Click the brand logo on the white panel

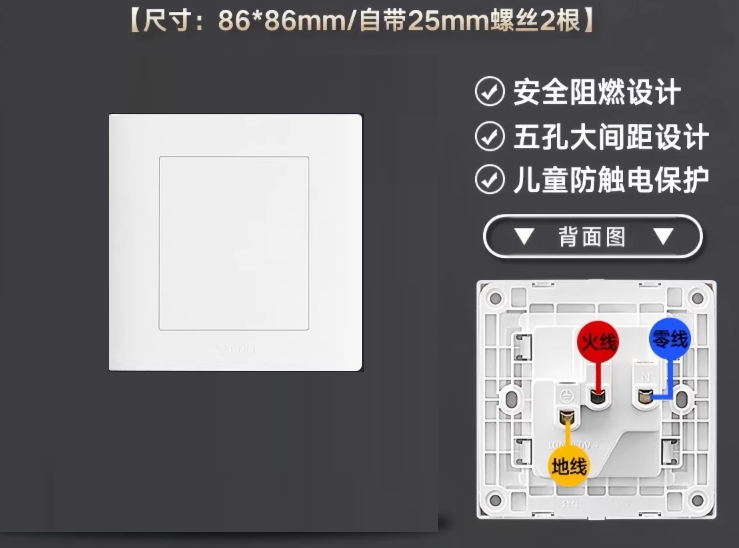(235, 349)
